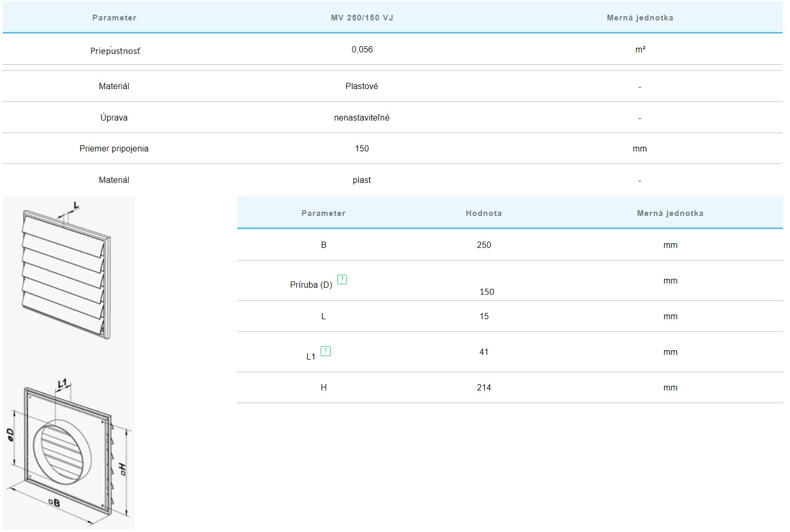Screen dimensions: 790x532
Task: Select the Priemer pripojenia label
Action: (x=114, y=149)
